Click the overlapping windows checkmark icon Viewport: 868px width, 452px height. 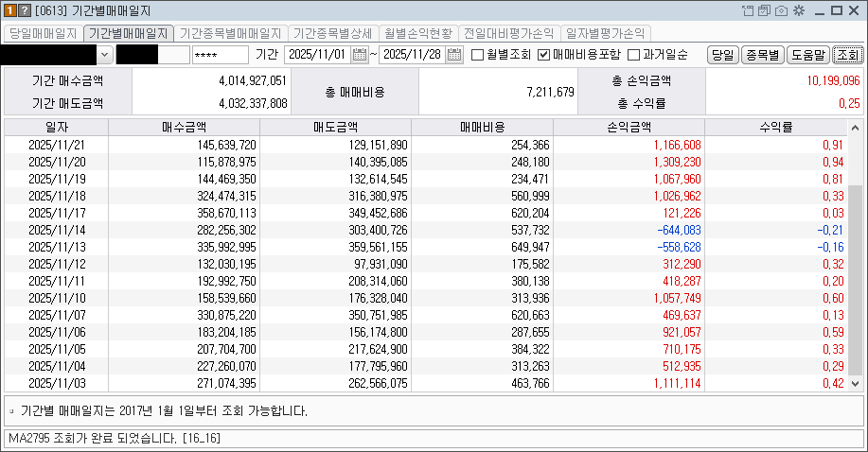pyautogui.click(x=765, y=10)
